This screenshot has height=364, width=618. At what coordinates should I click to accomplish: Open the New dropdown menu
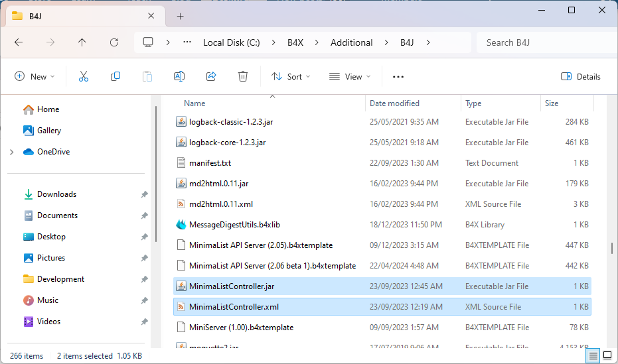[x=35, y=76]
